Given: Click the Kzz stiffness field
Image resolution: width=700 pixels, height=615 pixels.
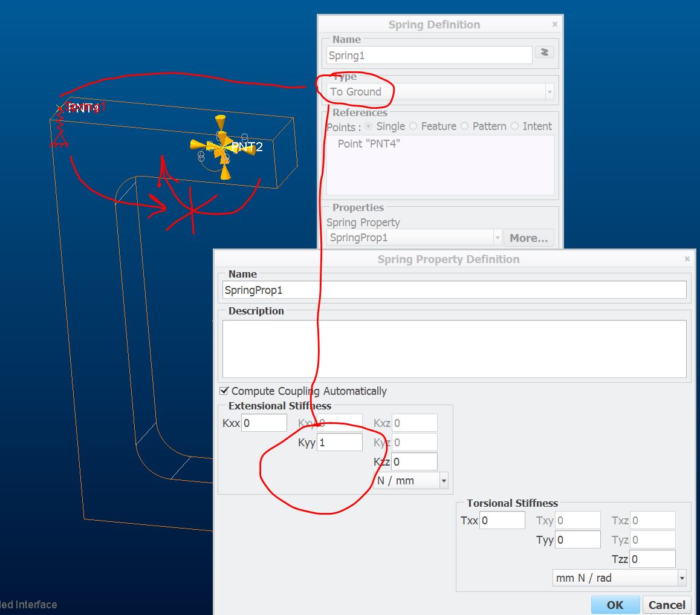Looking at the screenshot, I should pyautogui.click(x=414, y=461).
